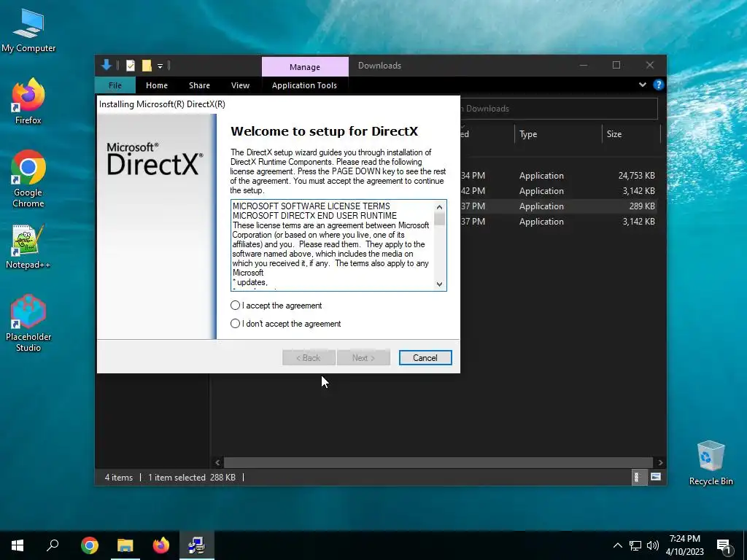Open the Recycle Bin
This screenshot has width=747, height=560.
711,463
